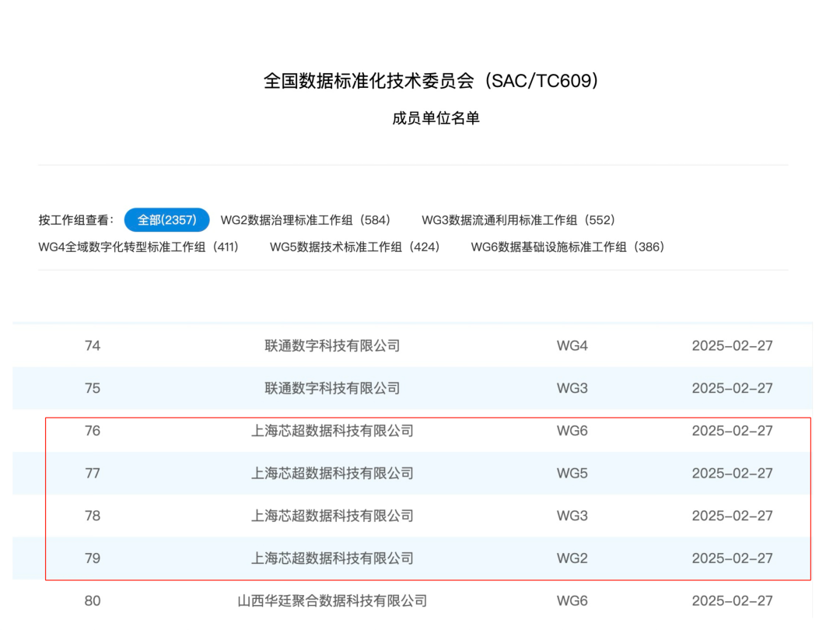Click date 2025-02-27 in row 78
This screenshot has height=630, width=840.
tap(733, 516)
